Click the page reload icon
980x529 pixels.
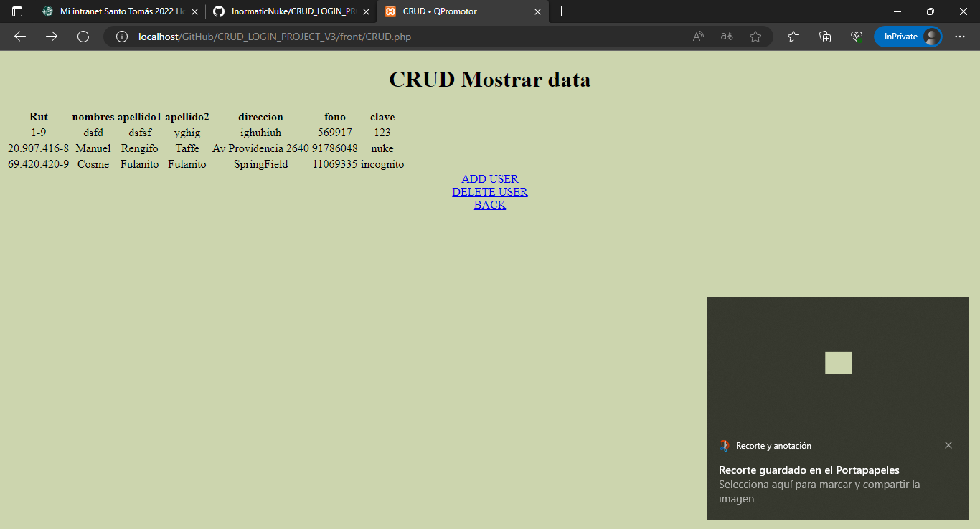83,37
